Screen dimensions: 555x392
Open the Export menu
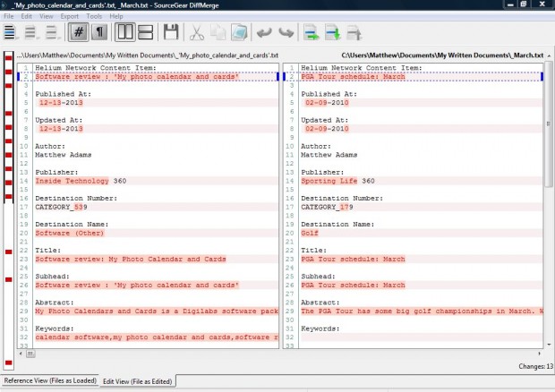click(70, 16)
